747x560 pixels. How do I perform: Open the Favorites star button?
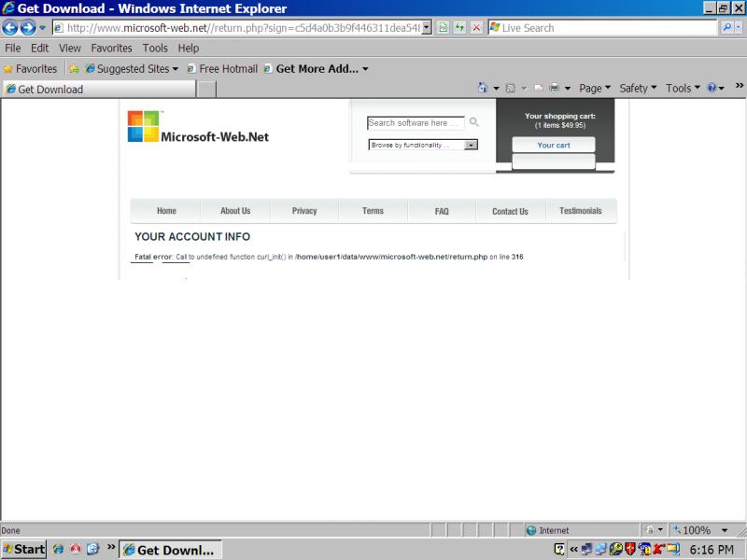tap(30, 69)
